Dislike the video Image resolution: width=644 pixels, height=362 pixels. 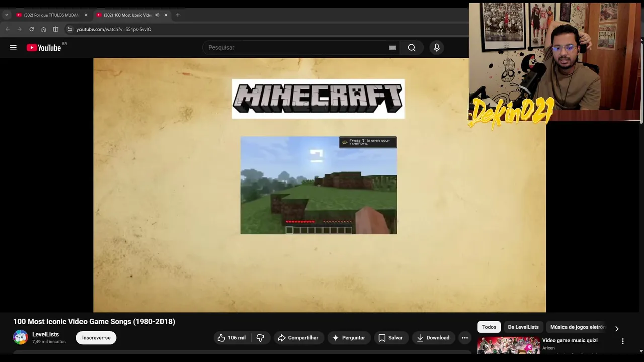(x=260, y=338)
